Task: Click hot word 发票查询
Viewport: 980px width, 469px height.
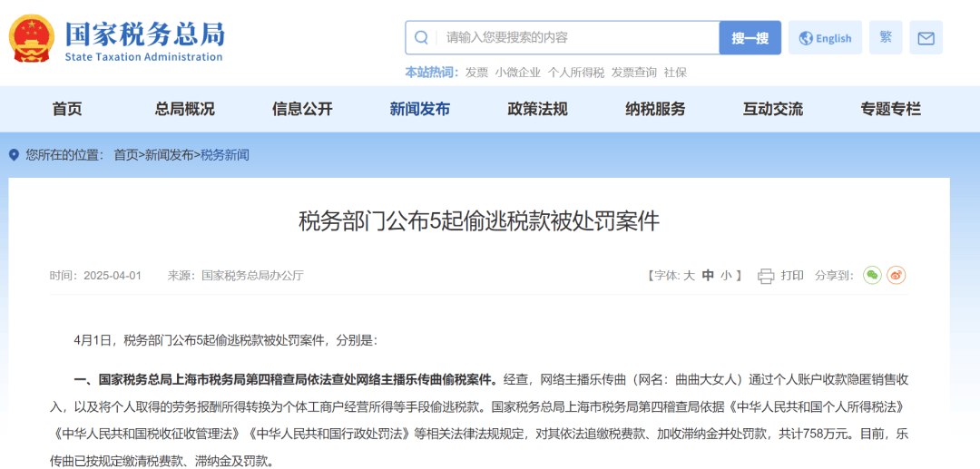Action: [633, 73]
